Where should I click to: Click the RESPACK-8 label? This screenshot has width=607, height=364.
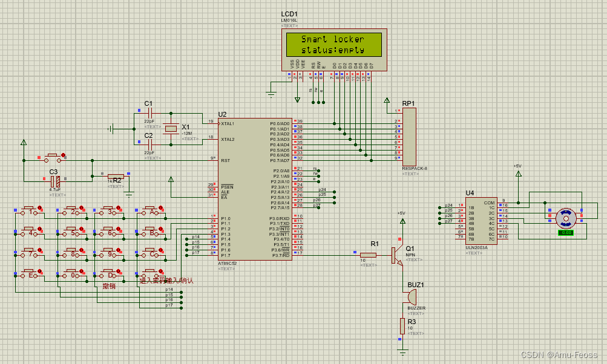click(x=415, y=169)
